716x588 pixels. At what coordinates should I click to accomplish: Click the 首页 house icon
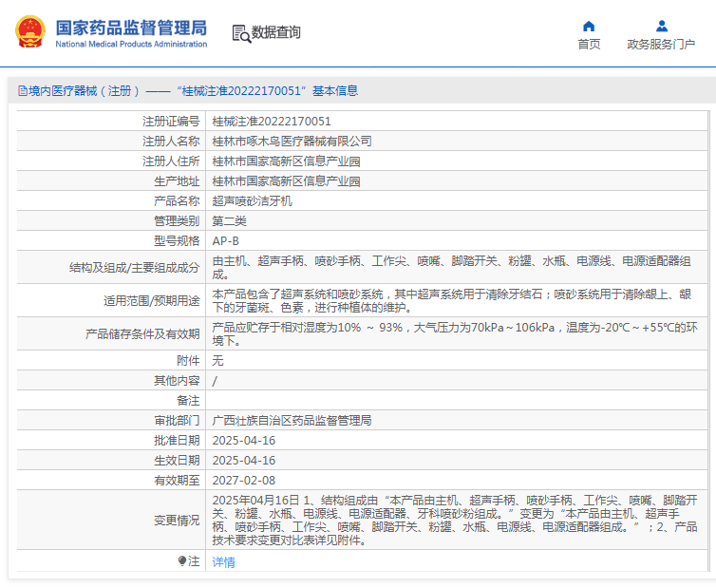[589, 26]
